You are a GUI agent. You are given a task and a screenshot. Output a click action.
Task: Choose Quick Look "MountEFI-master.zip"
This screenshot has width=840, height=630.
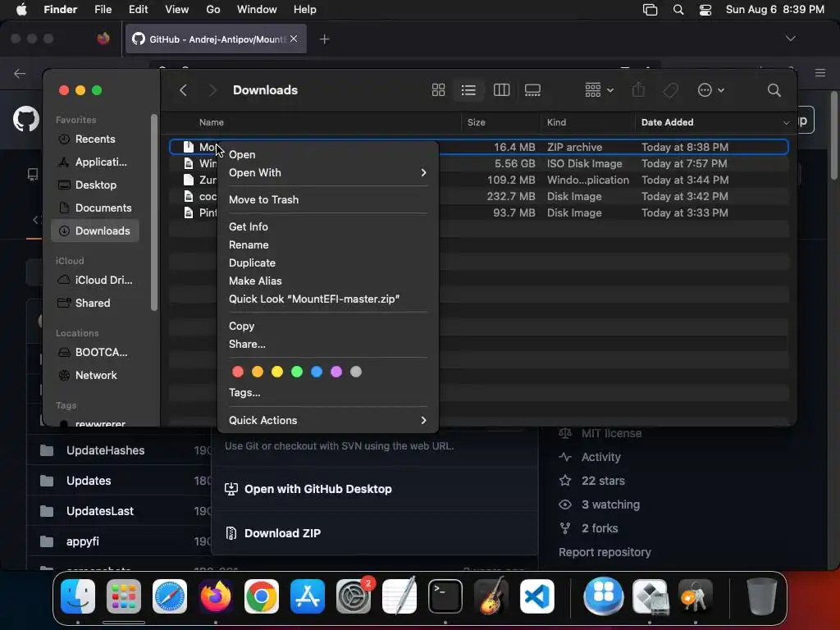328,299
